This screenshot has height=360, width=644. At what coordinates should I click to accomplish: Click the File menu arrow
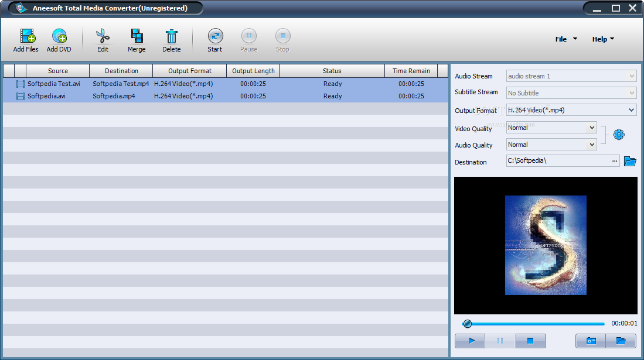[x=575, y=39]
